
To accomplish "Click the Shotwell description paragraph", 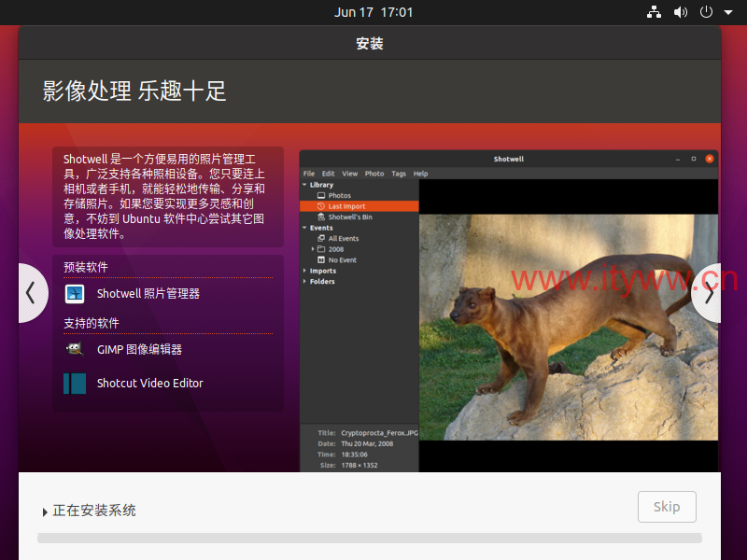I will click(164, 196).
